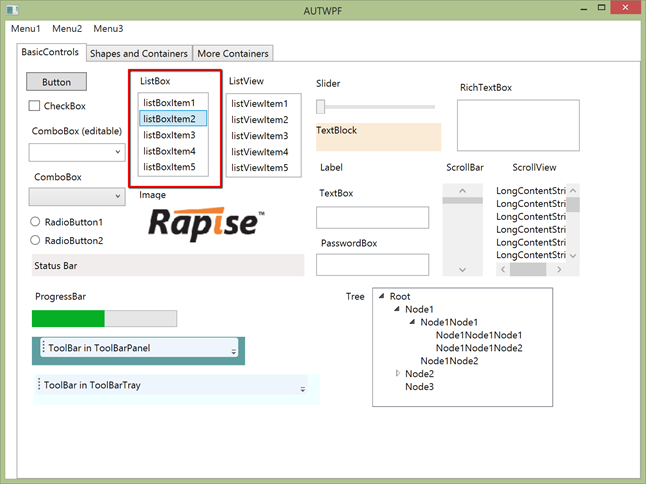Select listViewItem3 in the ListView
This screenshot has height=484, width=646.
click(259, 136)
